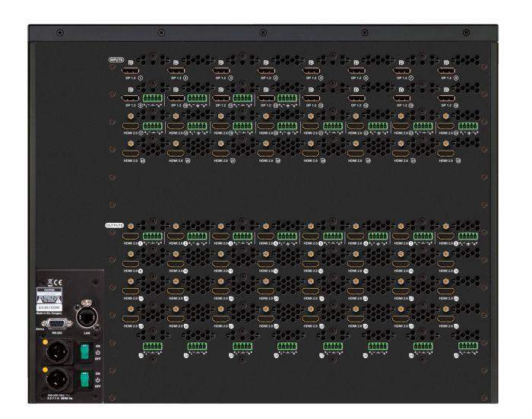Click gold hex nut above HDMI input 25
Screen dimensions: 532x419
[131, 144]
